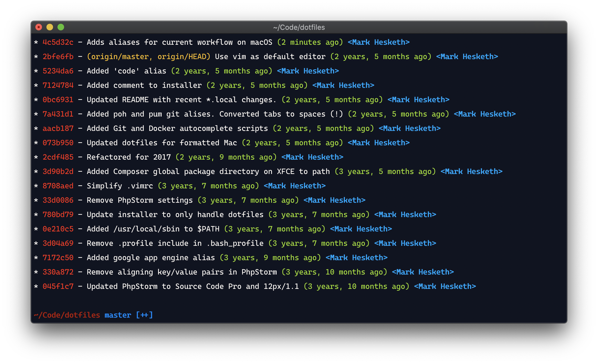This screenshot has height=364, width=598.
Task: Click commit hash 4c5d32c
Action: (58, 42)
